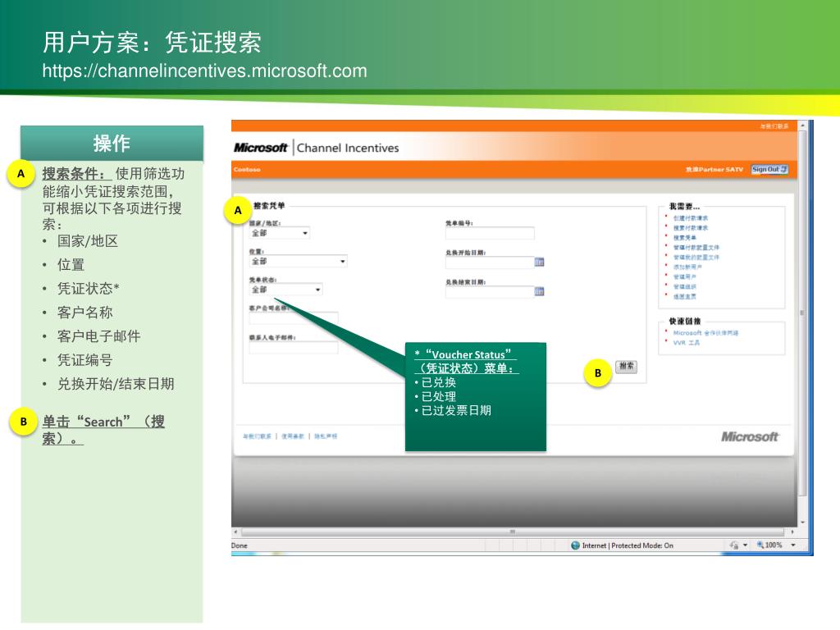Click the 兑换结束日期 end date field

tap(490, 292)
